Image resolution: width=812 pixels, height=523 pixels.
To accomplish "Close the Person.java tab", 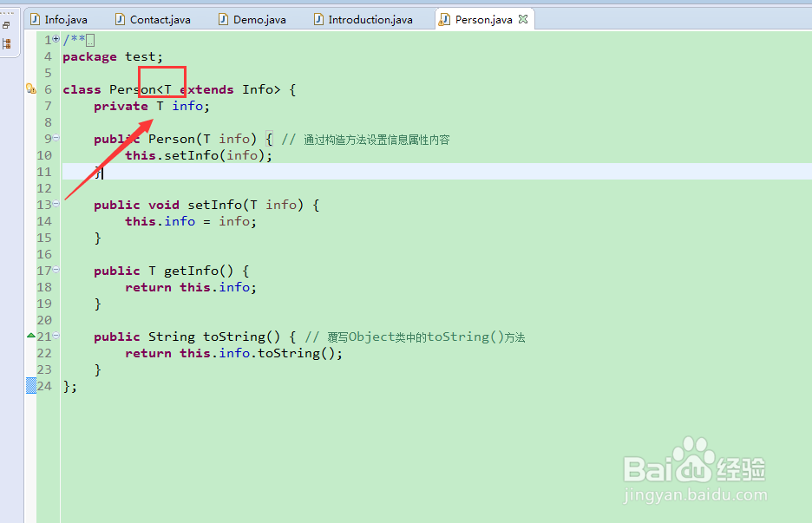I will click(523, 19).
